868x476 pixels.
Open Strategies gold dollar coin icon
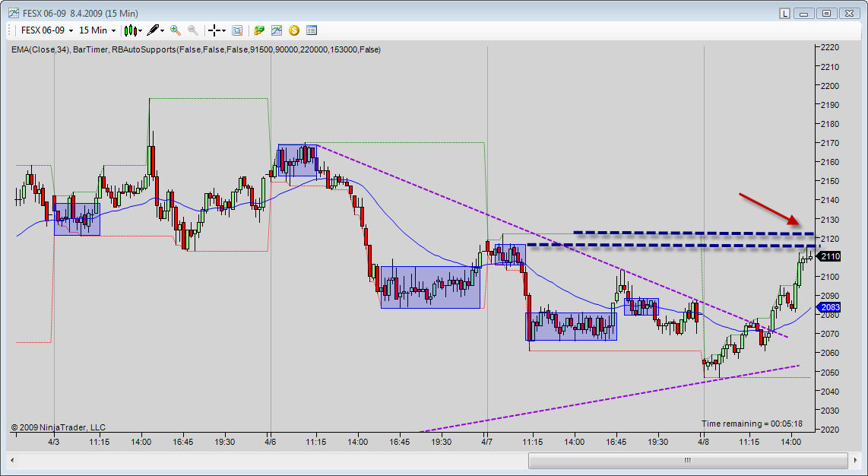pos(294,30)
